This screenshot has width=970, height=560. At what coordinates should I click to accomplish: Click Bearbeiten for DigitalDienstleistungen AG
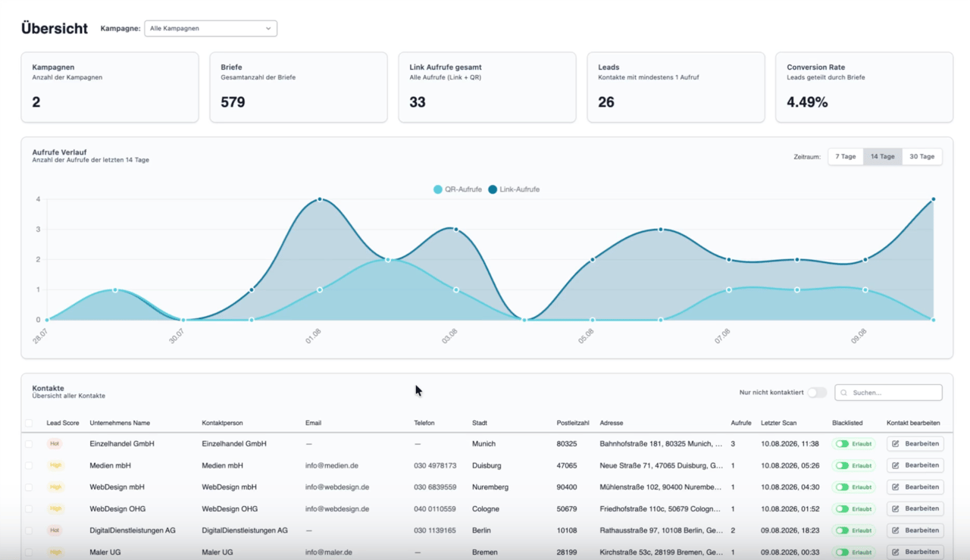pos(915,530)
